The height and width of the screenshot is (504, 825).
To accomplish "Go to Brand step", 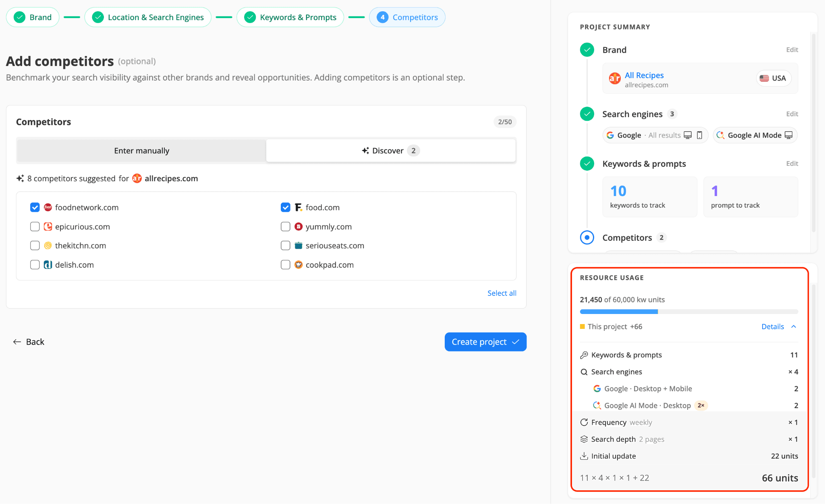I will click(x=33, y=17).
